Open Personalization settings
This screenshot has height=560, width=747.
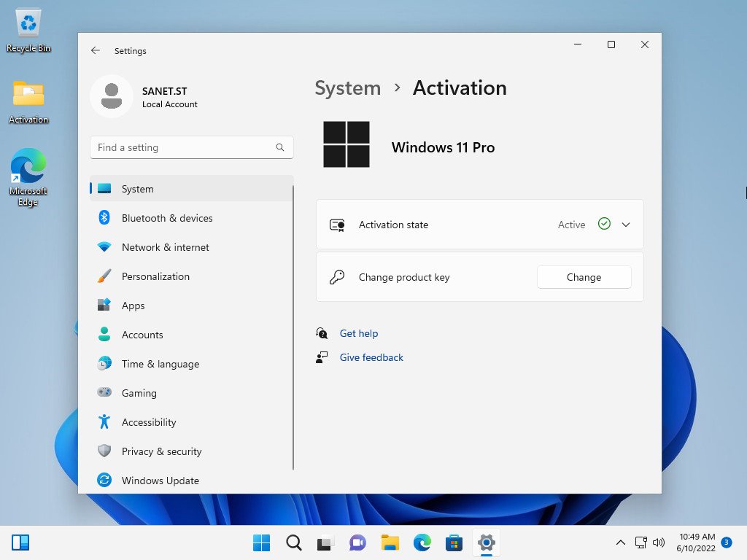point(192,276)
